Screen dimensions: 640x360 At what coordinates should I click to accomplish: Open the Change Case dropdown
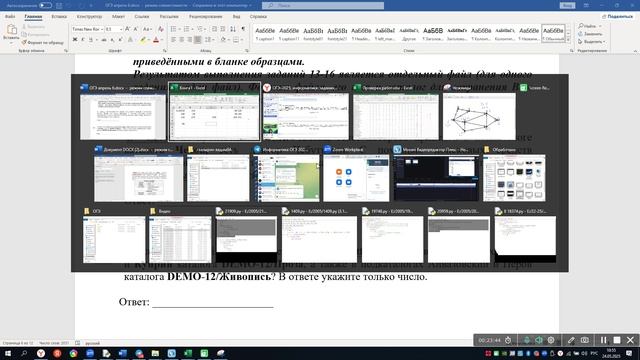tap(147, 29)
